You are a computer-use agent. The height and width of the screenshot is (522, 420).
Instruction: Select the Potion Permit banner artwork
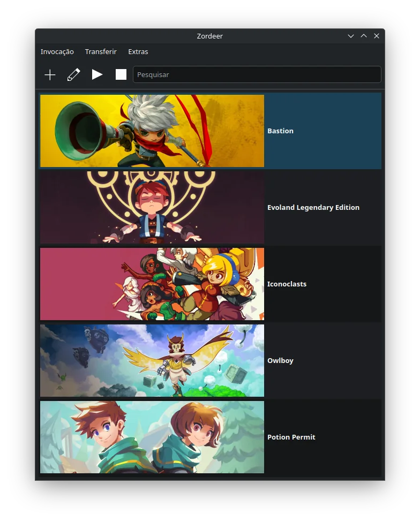(152, 437)
